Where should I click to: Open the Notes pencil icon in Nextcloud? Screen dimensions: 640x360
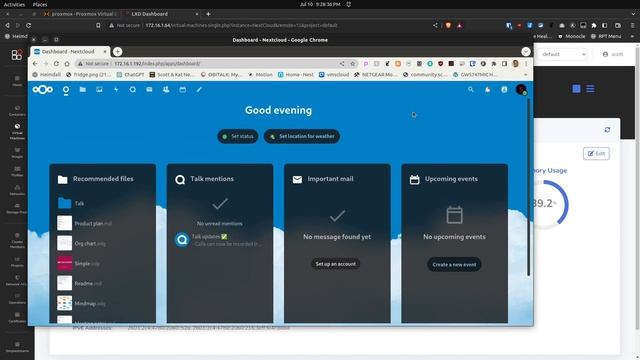[x=199, y=89]
